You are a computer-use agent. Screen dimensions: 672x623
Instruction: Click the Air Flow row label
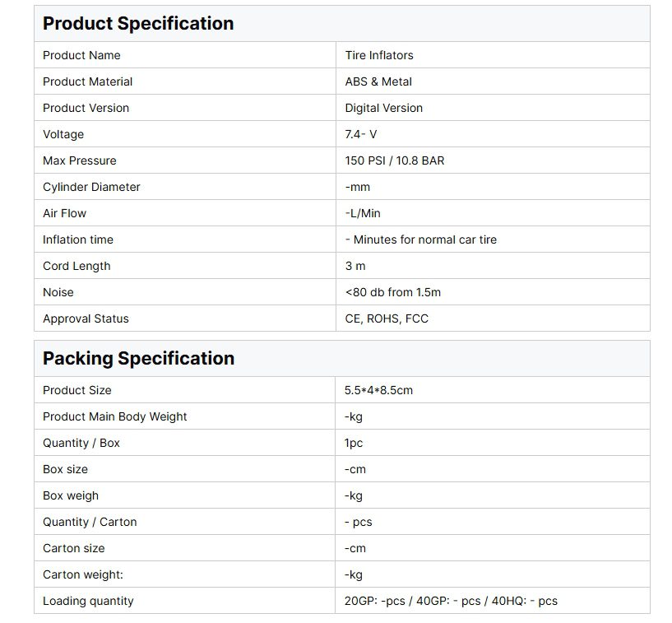click(64, 213)
